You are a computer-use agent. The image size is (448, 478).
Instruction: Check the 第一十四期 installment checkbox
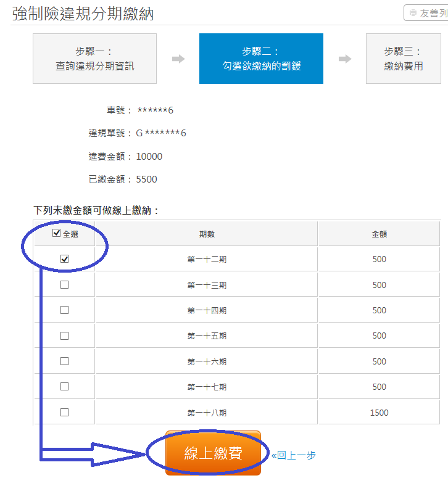click(x=64, y=310)
